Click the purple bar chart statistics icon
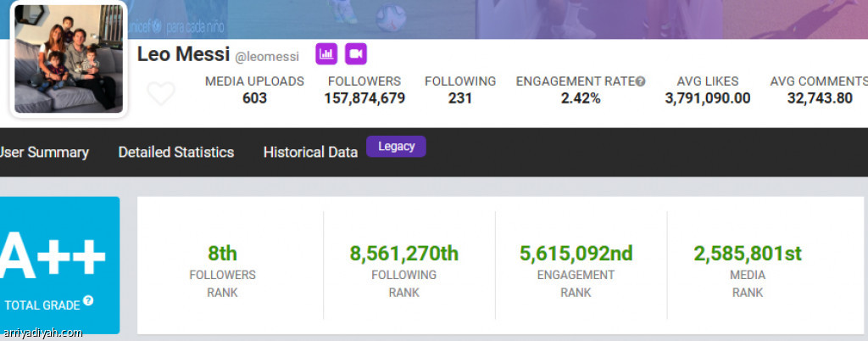The width and height of the screenshot is (868, 341). pos(326,53)
